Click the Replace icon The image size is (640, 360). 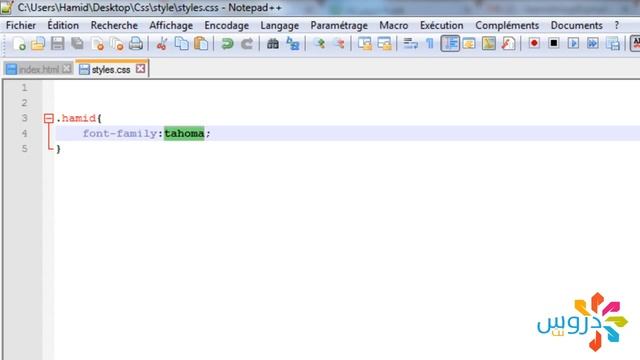(x=293, y=44)
